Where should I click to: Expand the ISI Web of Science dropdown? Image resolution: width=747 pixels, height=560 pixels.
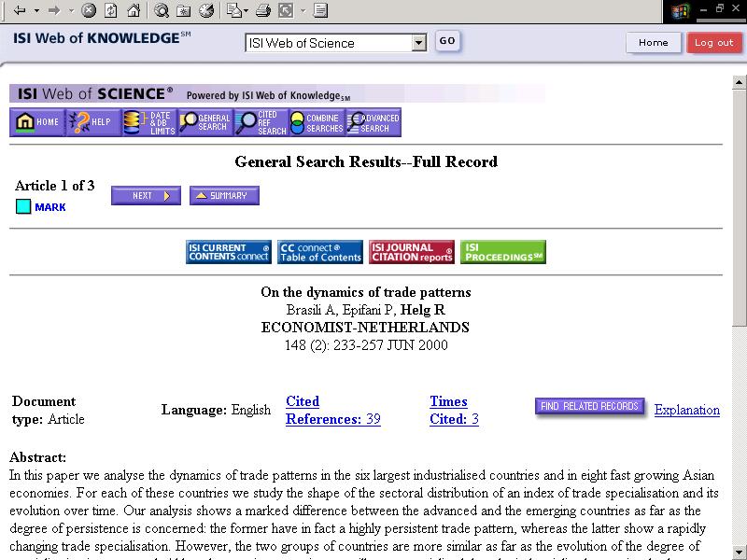click(418, 43)
